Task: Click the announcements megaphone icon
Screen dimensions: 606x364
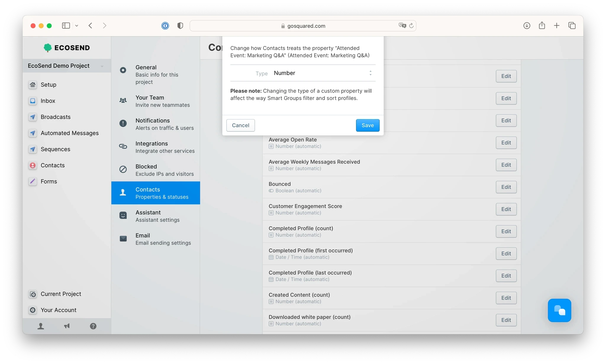Action: tap(67, 326)
